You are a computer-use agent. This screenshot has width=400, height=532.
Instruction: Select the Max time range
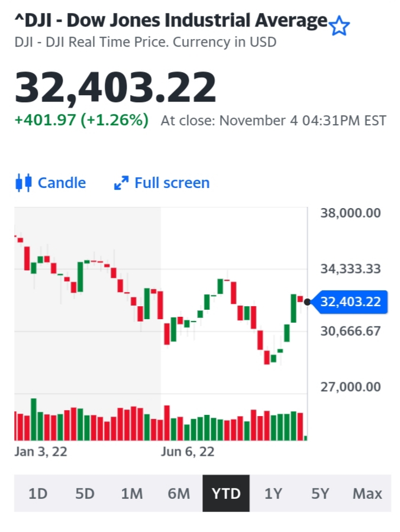point(367,493)
